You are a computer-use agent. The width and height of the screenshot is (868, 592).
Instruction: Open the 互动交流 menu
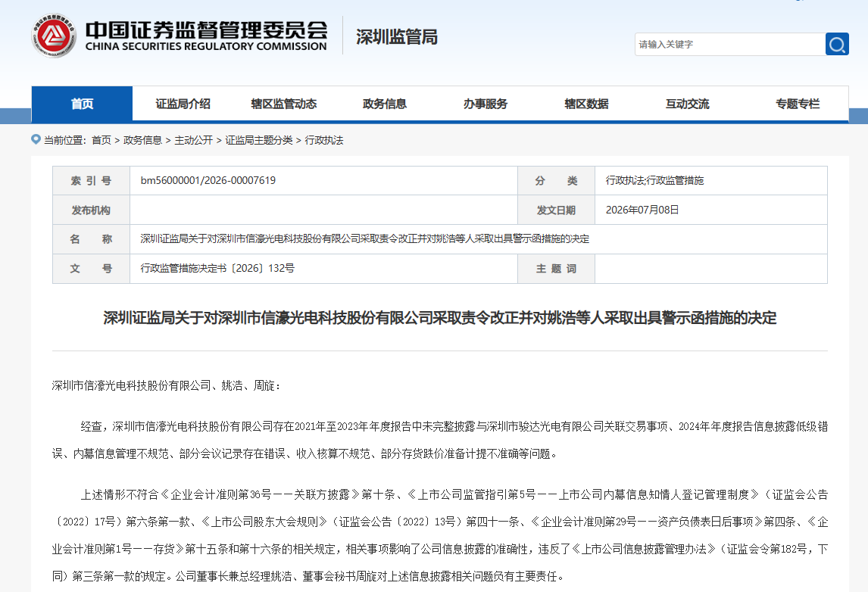pos(687,104)
